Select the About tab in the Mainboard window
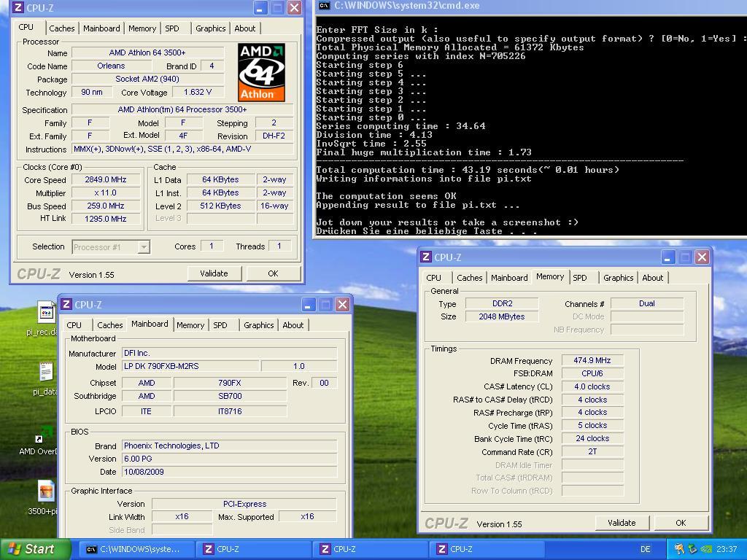Screen dimensions: 747x560 pyautogui.click(x=293, y=325)
